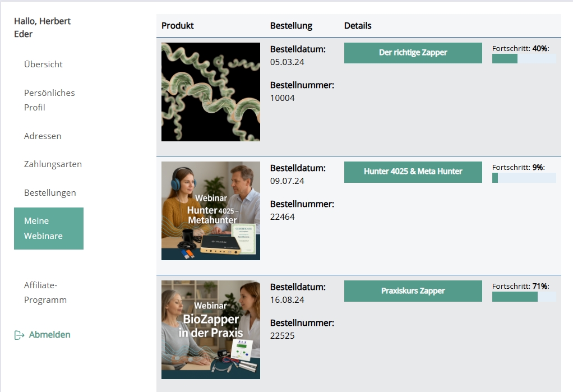This screenshot has height=392, width=573.
Task: Click the 9% progress bar
Action: point(524,178)
